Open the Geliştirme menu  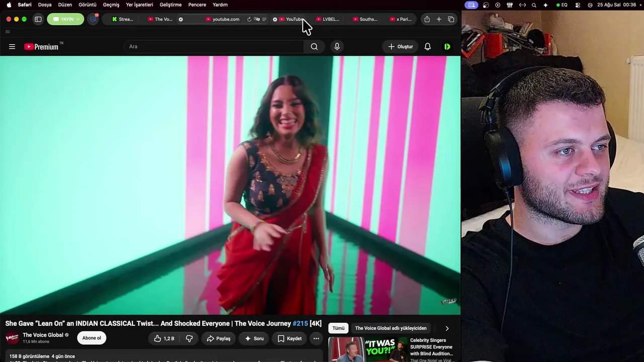171,5
